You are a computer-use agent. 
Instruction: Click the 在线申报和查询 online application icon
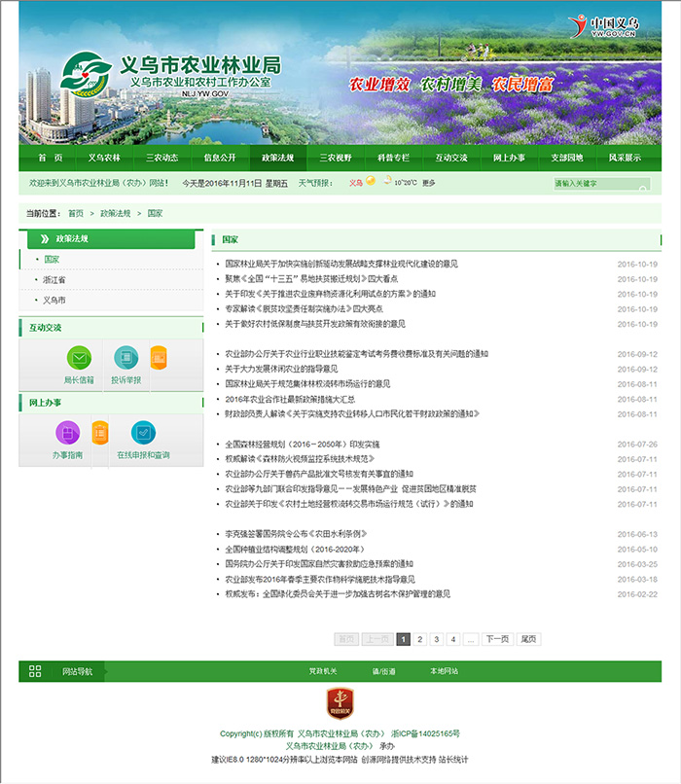pyautogui.click(x=143, y=432)
